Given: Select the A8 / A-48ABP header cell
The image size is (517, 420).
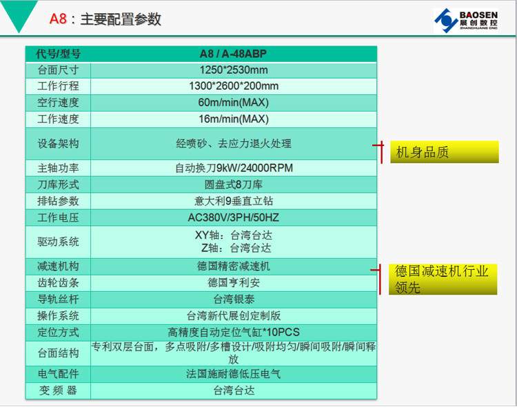Looking at the screenshot, I should (233, 54).
